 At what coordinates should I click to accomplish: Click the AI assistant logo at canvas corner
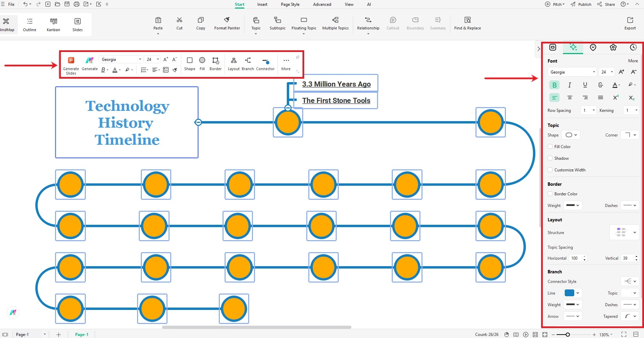tap(13, 312)
